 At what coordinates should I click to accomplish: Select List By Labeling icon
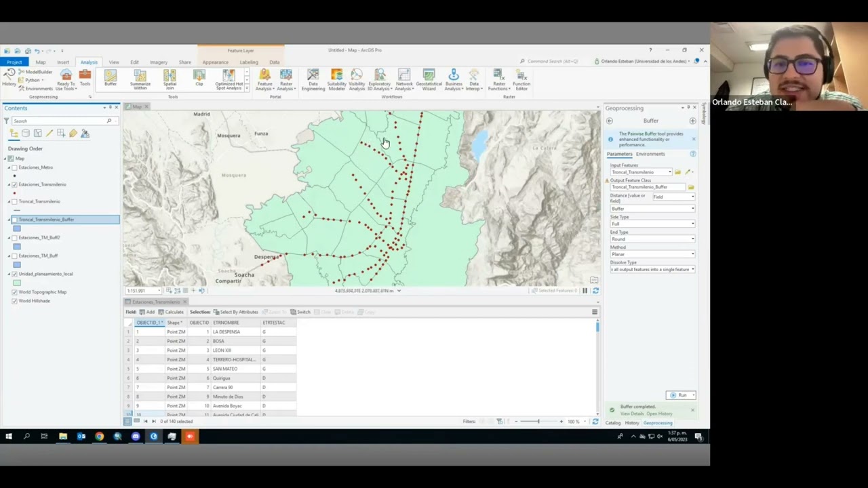pos(73,134)
